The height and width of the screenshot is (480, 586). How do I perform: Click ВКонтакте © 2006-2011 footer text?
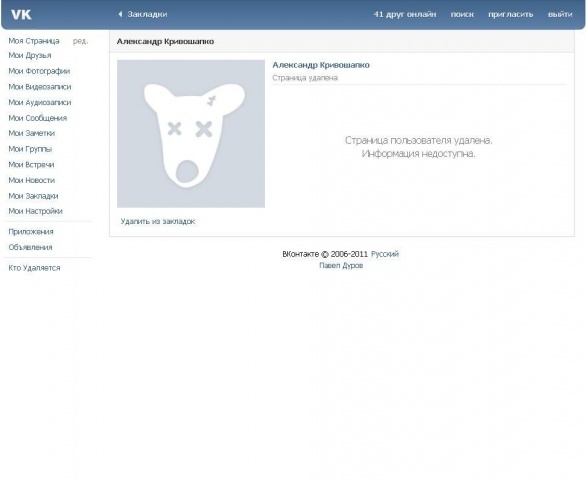tap(325, 254)
